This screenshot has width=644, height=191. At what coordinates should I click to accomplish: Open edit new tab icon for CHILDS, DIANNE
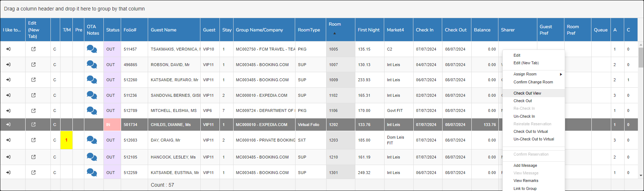pos(34,125)
